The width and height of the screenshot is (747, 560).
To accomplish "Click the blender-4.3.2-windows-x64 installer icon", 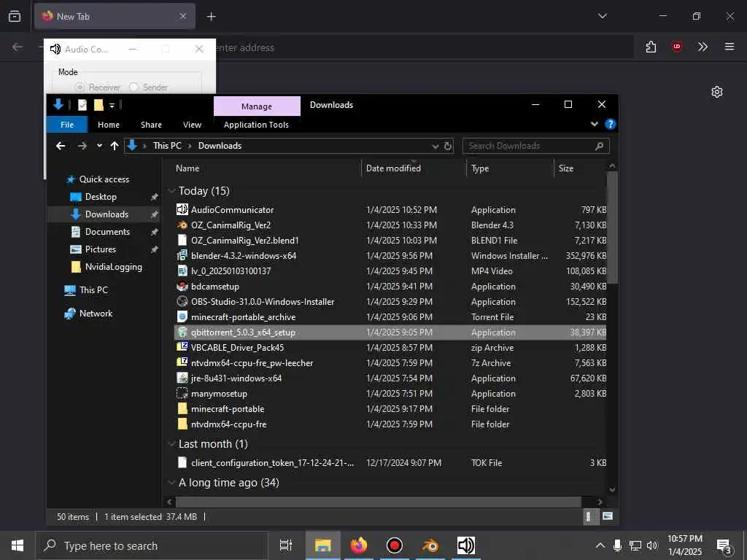I will pos(182,256).
